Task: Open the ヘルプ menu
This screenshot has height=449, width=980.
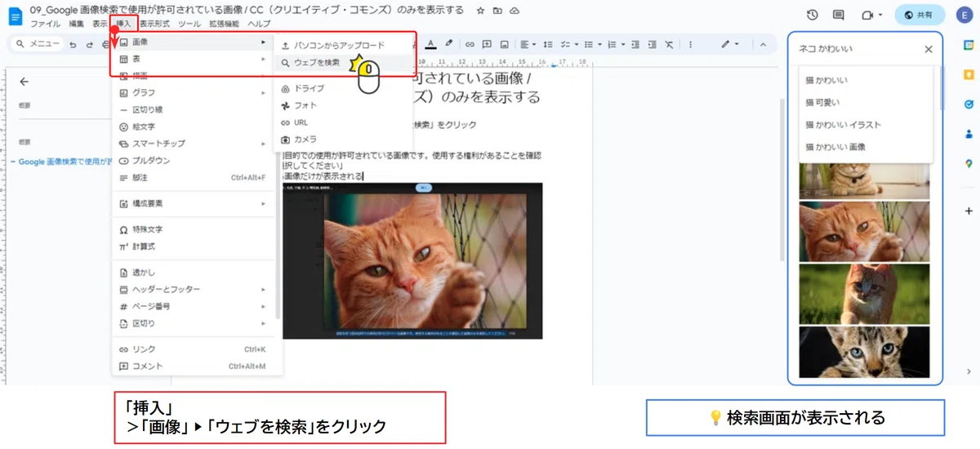Action: click(x=259, y=24)
